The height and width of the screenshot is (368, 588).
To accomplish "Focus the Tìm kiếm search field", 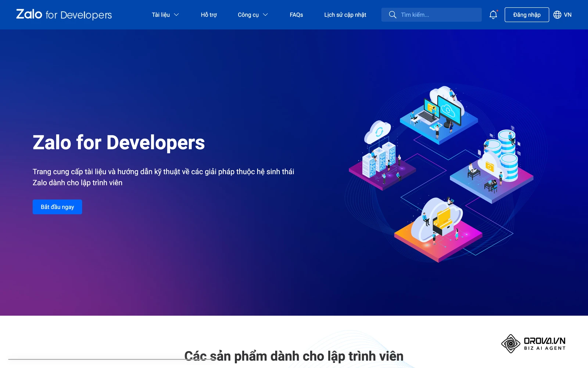I will [x=431, y=15].
